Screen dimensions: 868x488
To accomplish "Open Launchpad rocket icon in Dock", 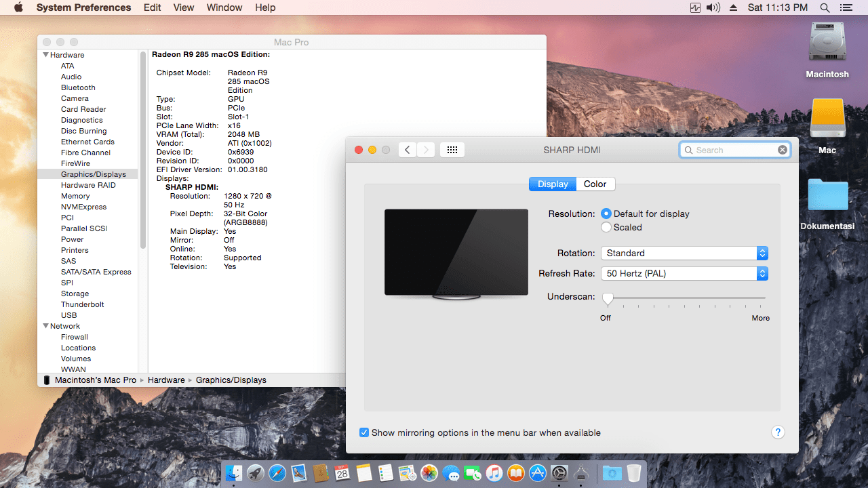I will [256, 473].
